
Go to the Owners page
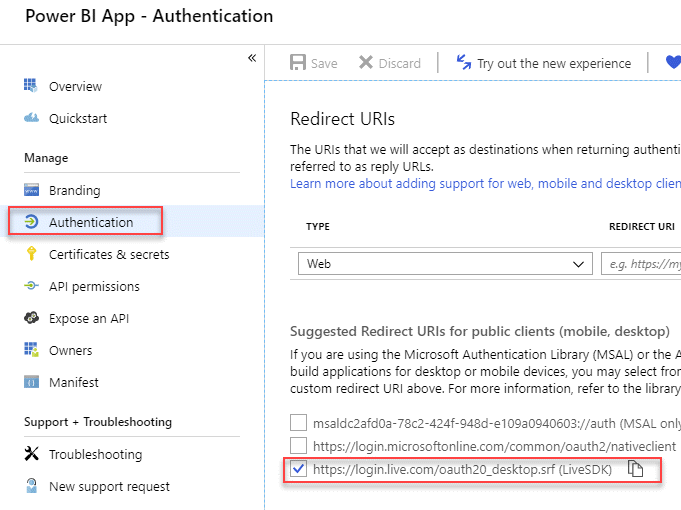coord(70,351)
